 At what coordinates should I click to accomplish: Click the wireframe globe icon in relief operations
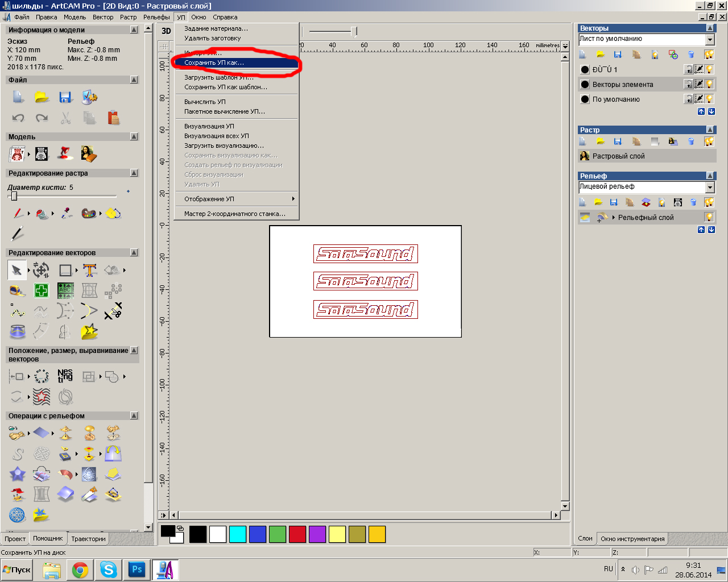[18, 515]
